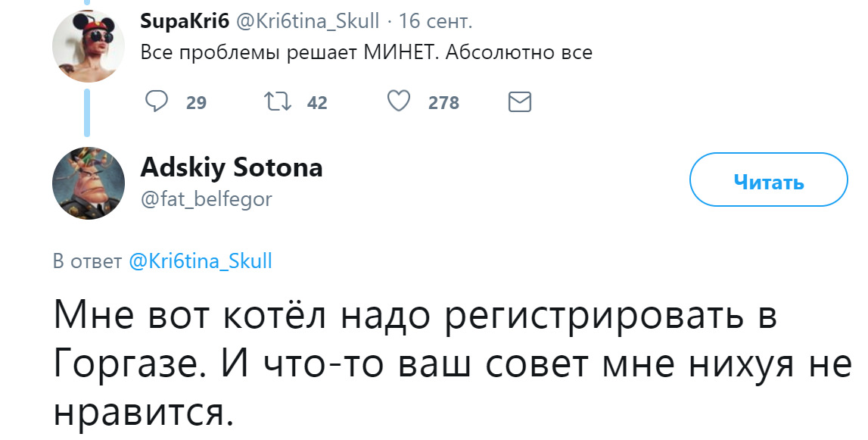Click @Kri6tina_Skull mention in reply line
Viewport: 868px width, 440px height.
click(x=201, y=261)
